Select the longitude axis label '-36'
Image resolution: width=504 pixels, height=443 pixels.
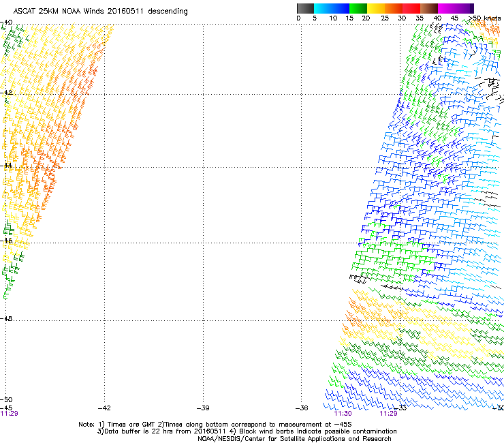coord(302,408)
